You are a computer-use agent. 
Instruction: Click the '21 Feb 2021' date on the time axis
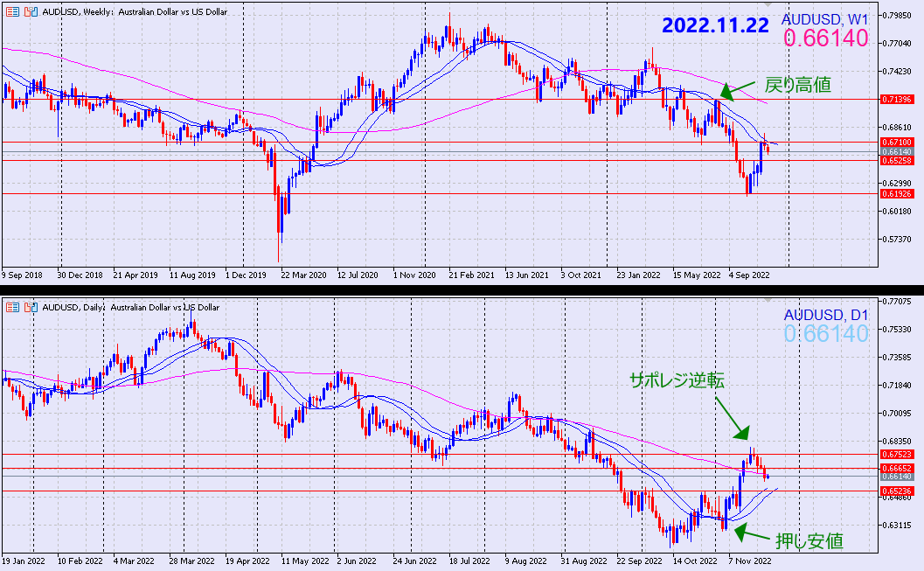pos(471,275)
